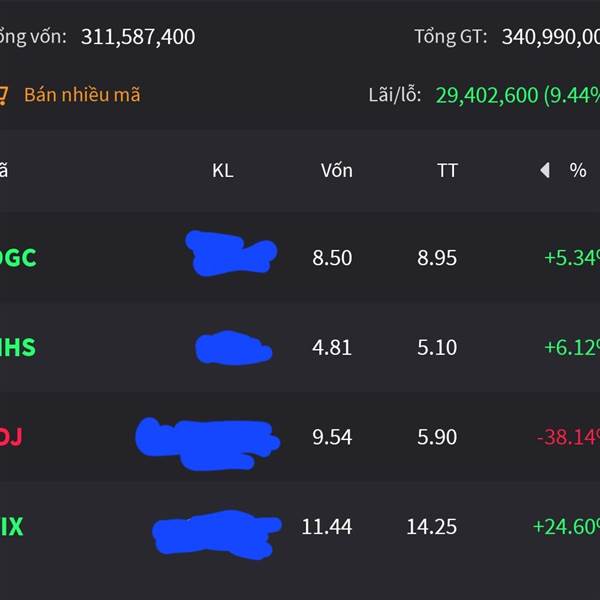Open Bán nhiều mã sell link
This screenshot has height=600, width=600.
click(x=82, y=95)
